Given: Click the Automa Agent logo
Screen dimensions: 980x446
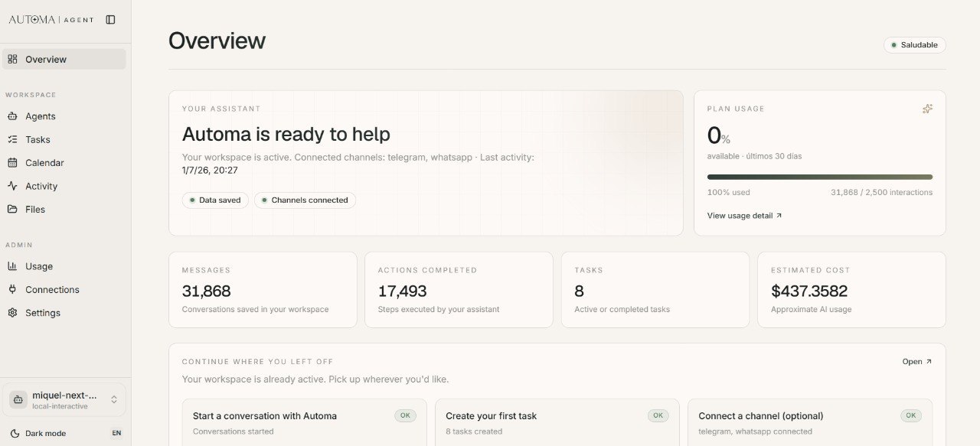Looking at the screenshot, I should tap(51, 20).
